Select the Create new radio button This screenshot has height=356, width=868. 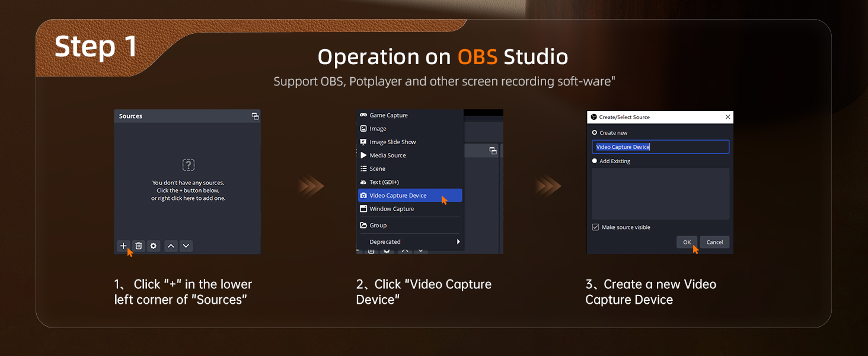(595, 133)
